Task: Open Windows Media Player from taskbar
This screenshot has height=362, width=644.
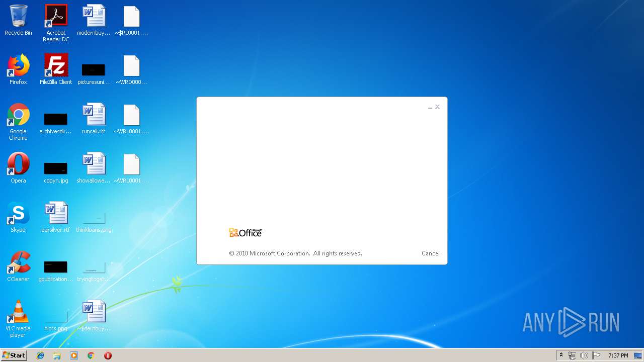Action: pyautogui.click(x=74, y=355)
